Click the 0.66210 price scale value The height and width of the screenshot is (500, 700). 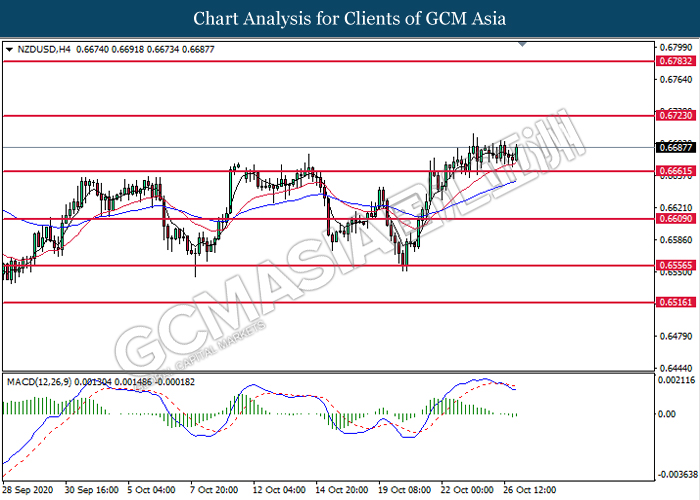[676, 208]
